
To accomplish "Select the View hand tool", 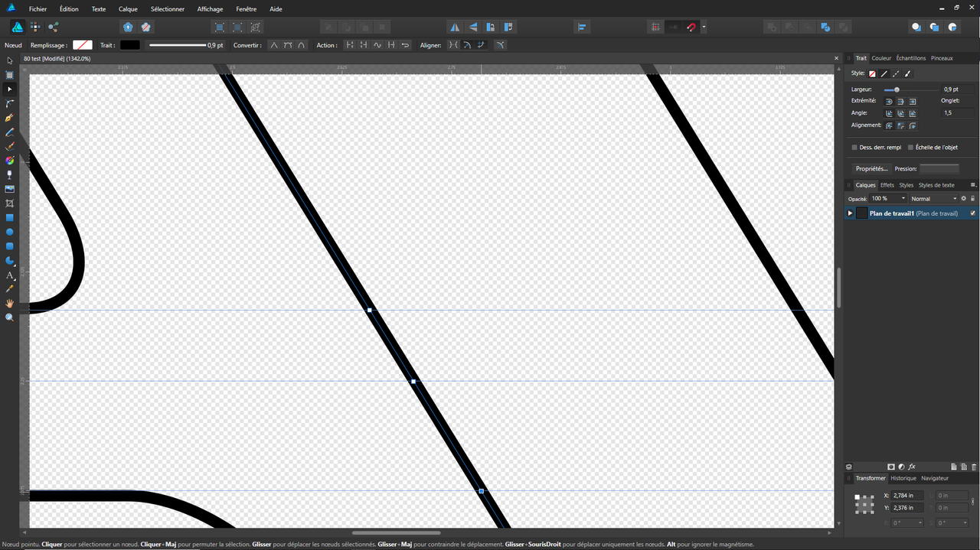I will [10, 304].
